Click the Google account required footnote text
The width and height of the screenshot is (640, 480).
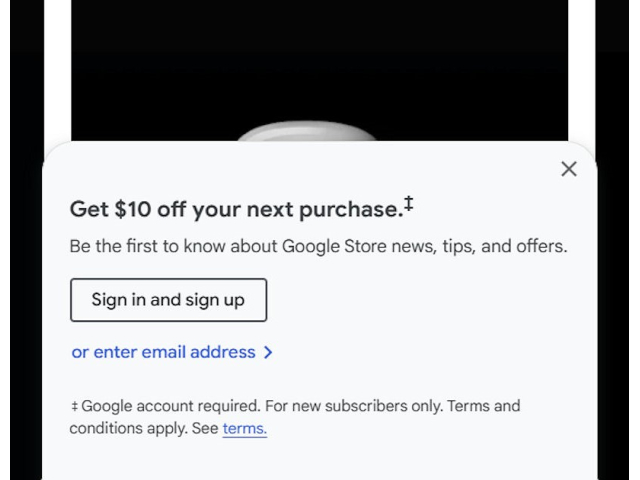[170, 406]
